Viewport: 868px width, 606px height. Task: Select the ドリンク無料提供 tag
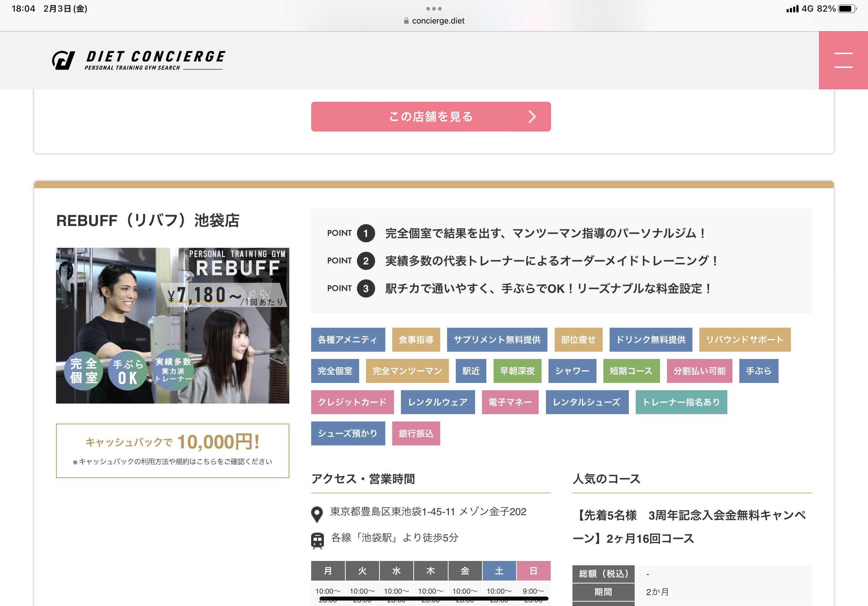pyautogui.click(x=651, y=340)
